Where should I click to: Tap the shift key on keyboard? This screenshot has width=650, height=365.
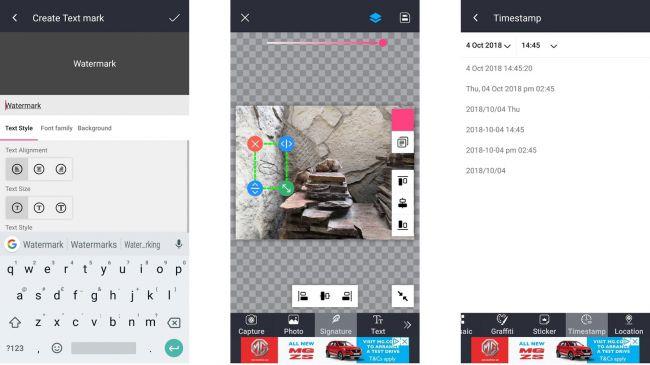[15, 322]
